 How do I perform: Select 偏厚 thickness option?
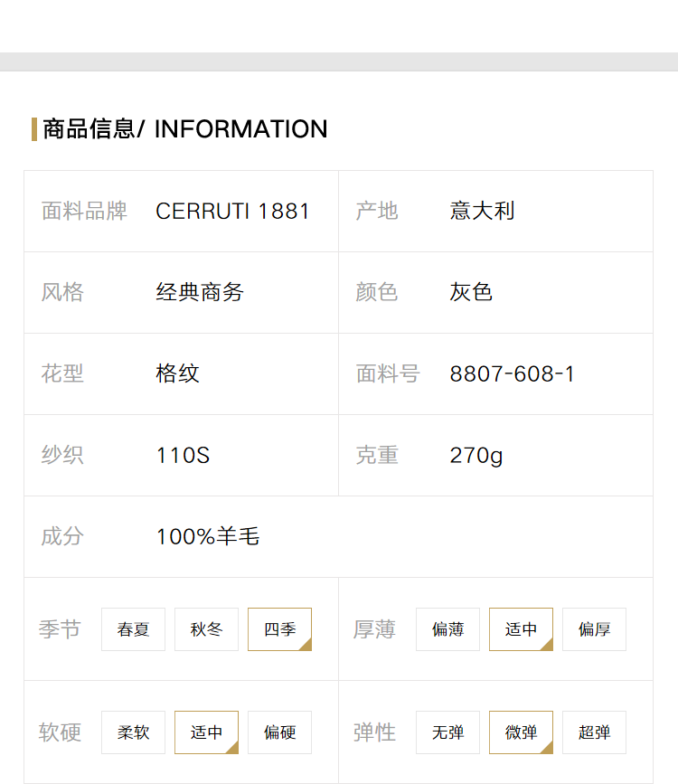[594, 629]
